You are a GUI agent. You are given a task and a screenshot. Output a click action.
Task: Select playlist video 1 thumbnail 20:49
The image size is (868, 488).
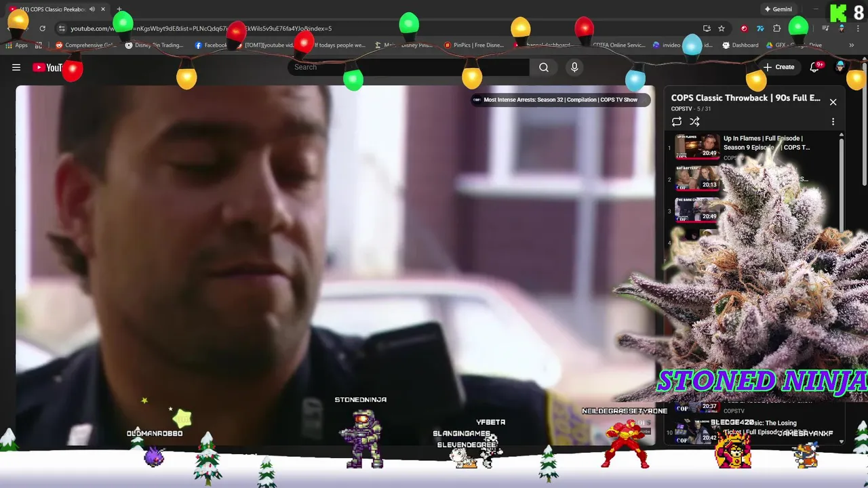coord(697,147)
